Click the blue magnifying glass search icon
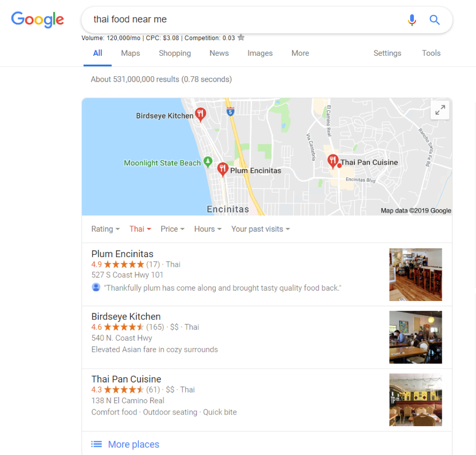This screenshot has height=455, width=476. [x=434, y=20]
